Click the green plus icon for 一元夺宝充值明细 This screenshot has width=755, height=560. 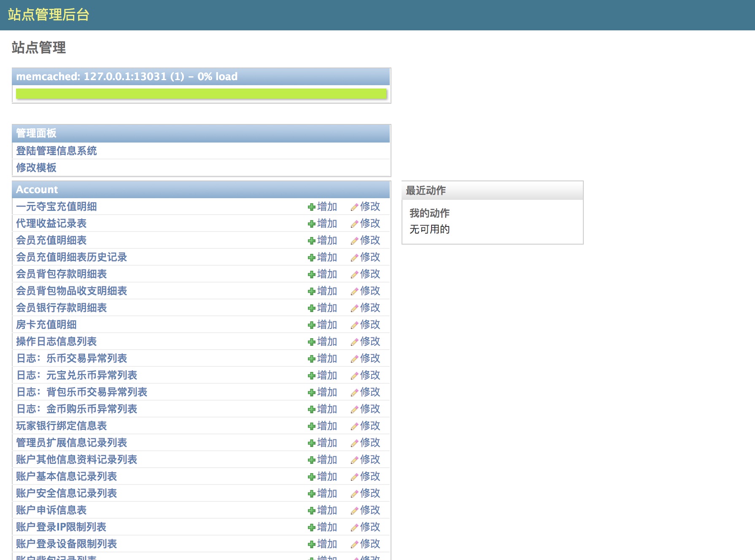pos(311,207)
